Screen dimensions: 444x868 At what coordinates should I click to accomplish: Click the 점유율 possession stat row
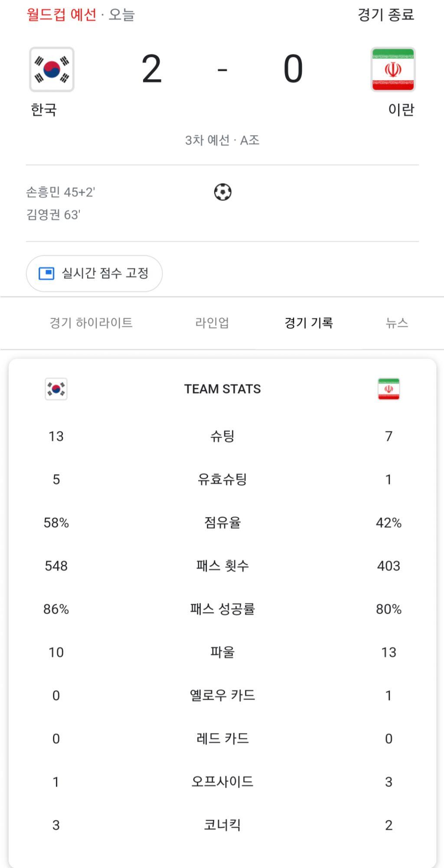[222, 523]
